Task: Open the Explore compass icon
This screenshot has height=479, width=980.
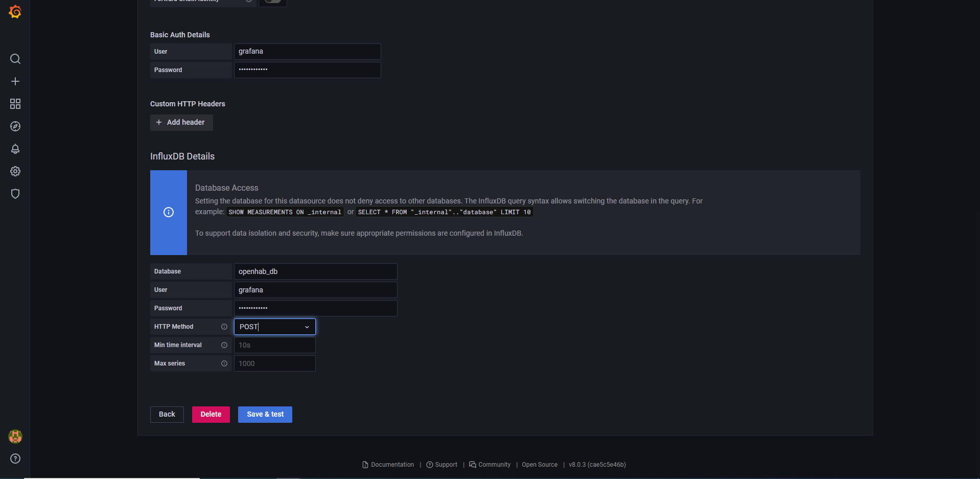Action: pos(15,126)
